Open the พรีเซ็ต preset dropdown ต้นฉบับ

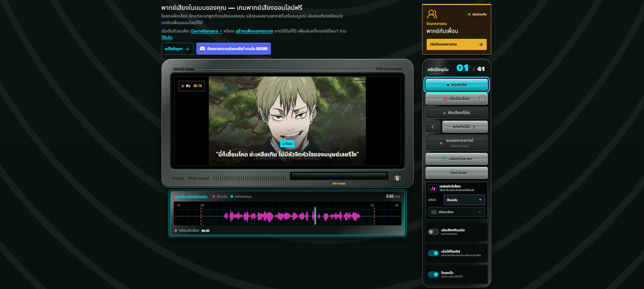464,200
